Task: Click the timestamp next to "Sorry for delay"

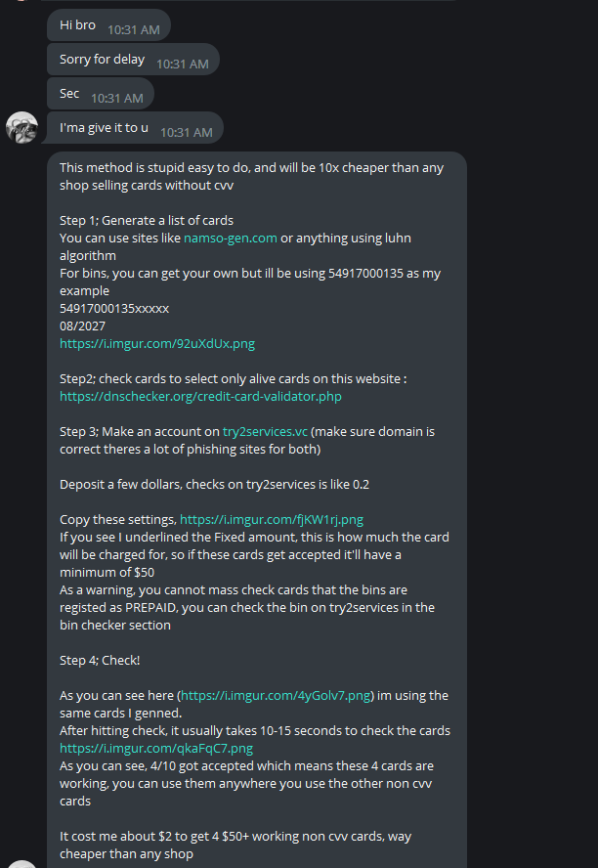Action: point(182,65)
